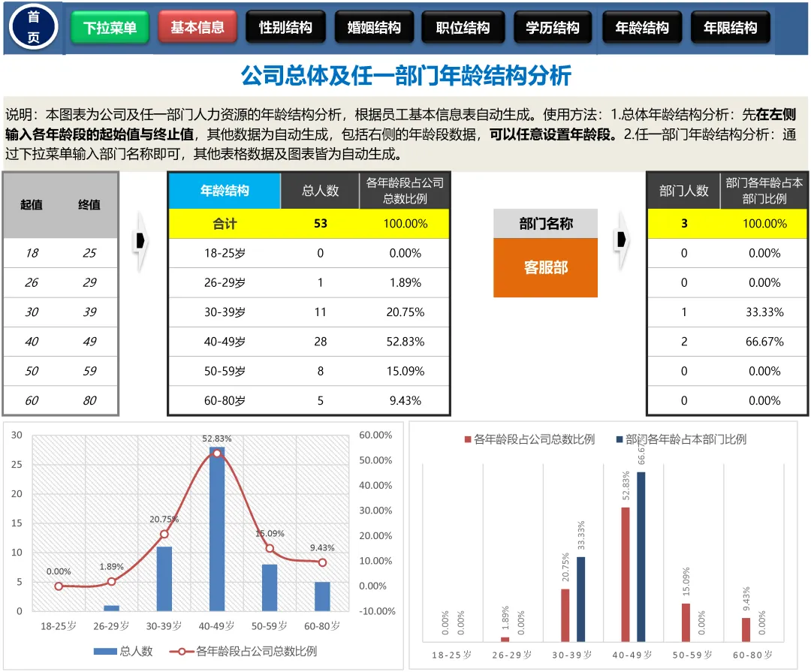
Task: Select the 18-25岁 row label
Action: point(225,253)
